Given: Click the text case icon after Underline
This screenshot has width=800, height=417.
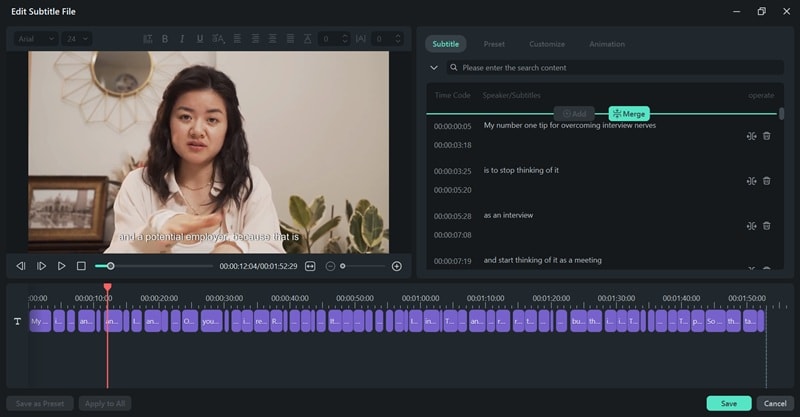Looking at the screenshot, I should point(218,39).
